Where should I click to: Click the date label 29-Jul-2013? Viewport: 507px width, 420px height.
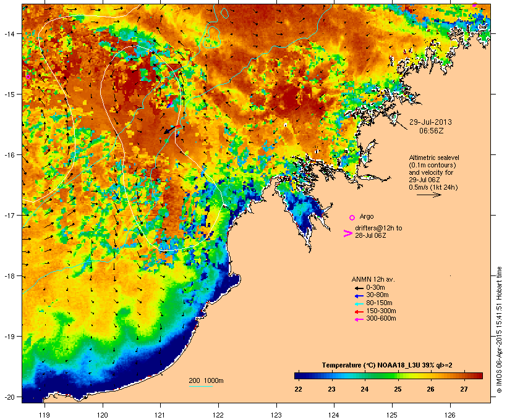430,122
